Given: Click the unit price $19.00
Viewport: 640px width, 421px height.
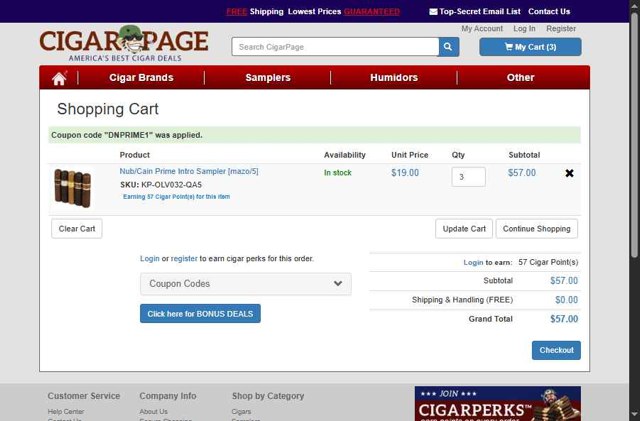Looking at the screenshot, I should point(405,173).
